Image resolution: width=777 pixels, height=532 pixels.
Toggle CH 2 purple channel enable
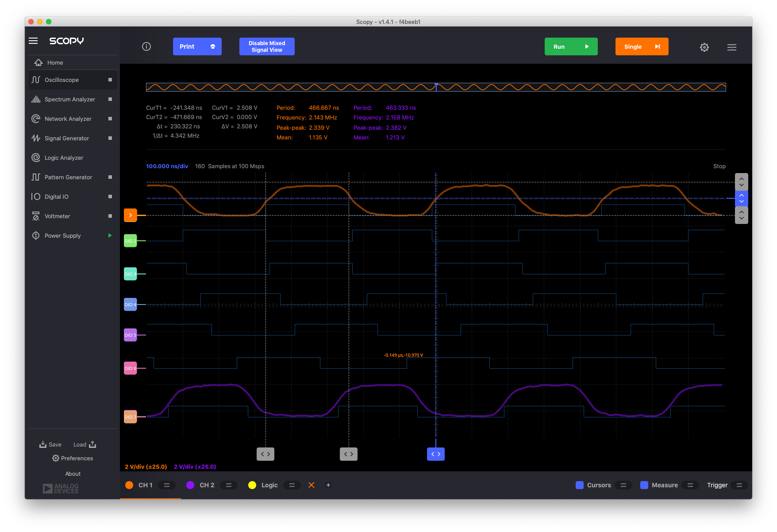pos(190,485)
